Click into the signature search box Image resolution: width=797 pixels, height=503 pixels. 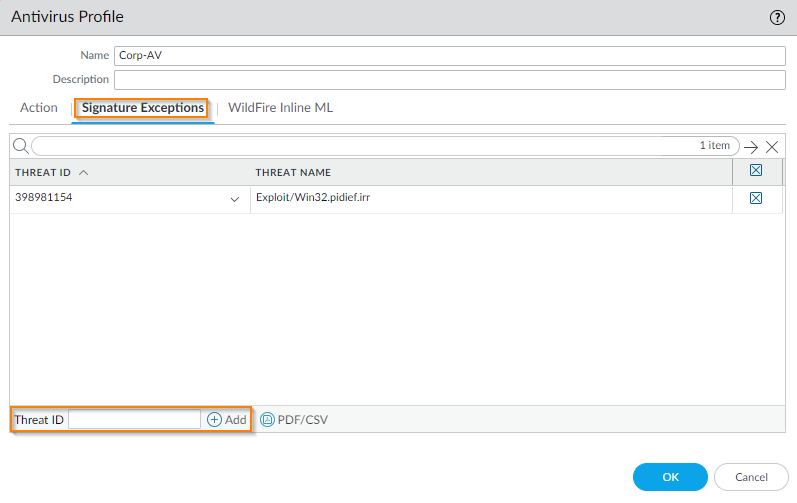360,146
